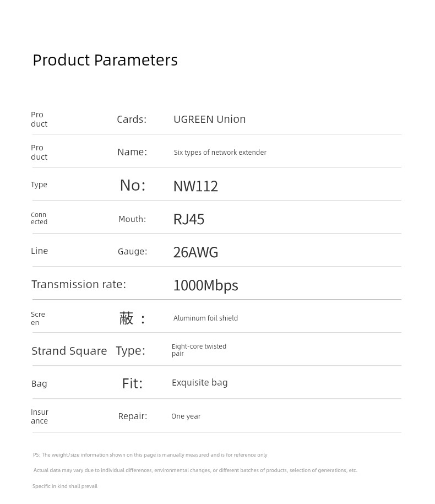
Task: Click the RJ45 connector value
Action: tap(188, 219)
